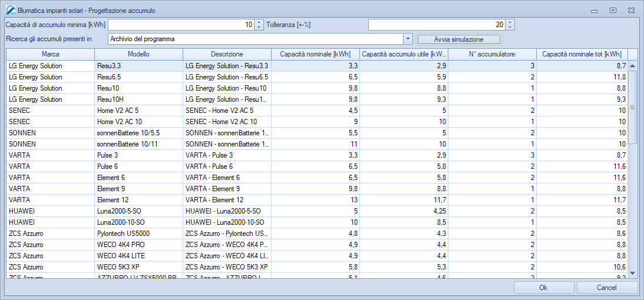The height and width of the screenshot is (300, 644).
Task: Select the Luna2000-5-SO model cell
Action: point(138,211)
